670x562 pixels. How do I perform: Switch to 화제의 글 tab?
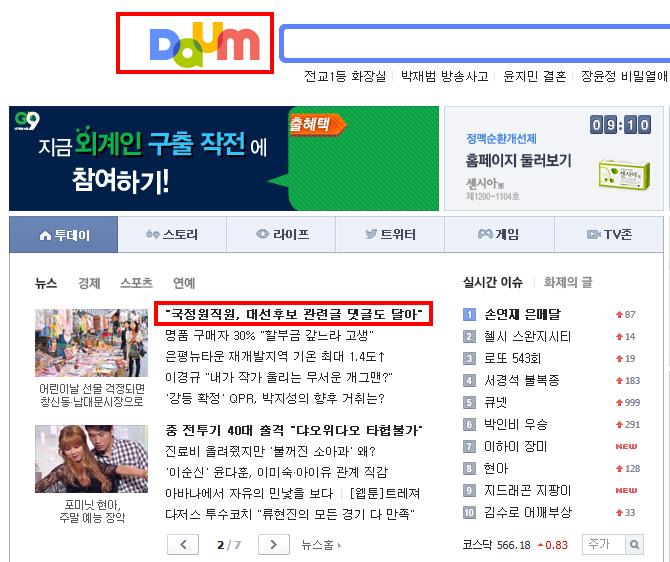pos(568,282)
